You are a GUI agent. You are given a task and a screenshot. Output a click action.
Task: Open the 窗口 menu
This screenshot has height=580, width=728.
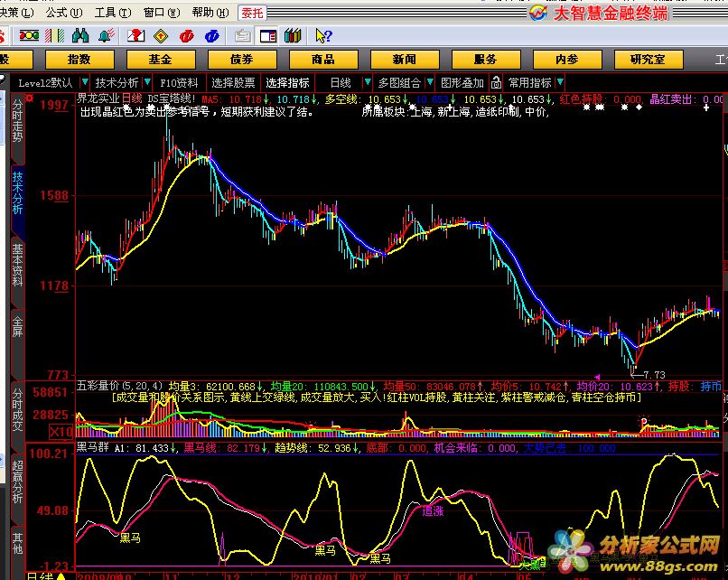[x=162, y=13]
